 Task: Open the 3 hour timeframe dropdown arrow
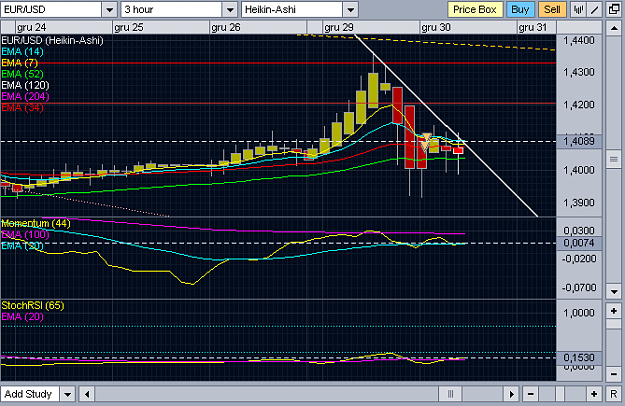pyautogui.click(x=230, y=10)
